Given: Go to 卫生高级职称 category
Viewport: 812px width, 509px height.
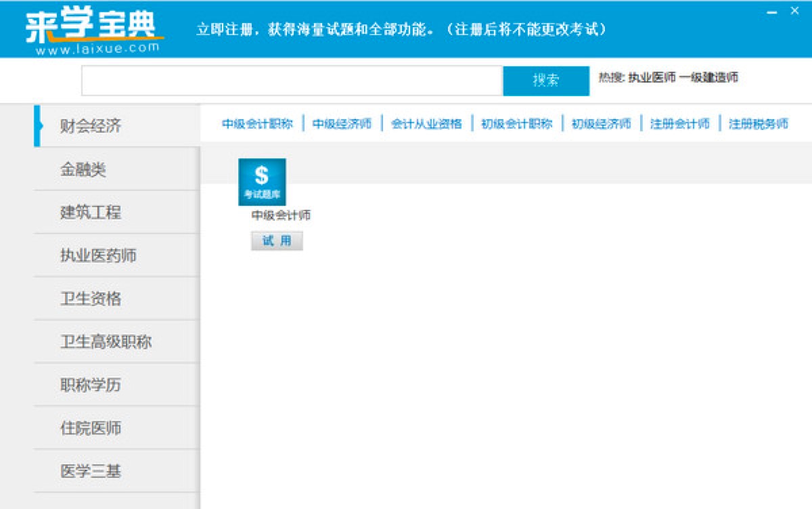Looking at the screenshot, I should pyautogui.click(x=106, y=342).
